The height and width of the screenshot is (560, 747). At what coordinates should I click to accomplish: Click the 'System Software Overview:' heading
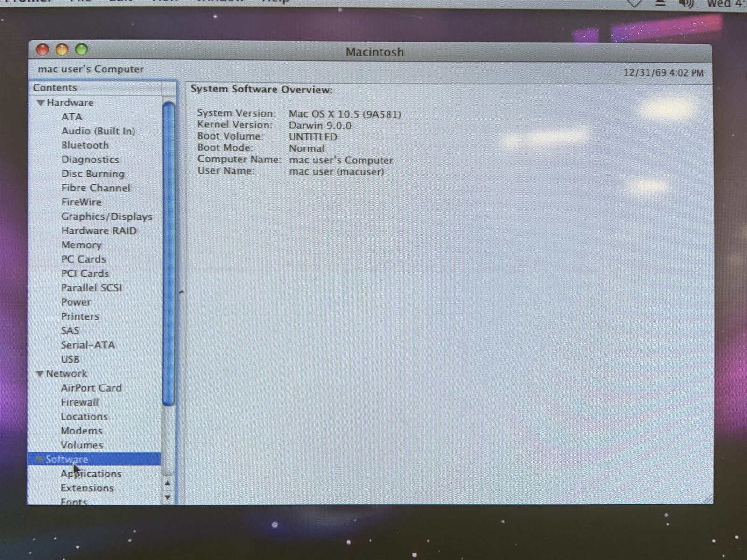[261, 90]
